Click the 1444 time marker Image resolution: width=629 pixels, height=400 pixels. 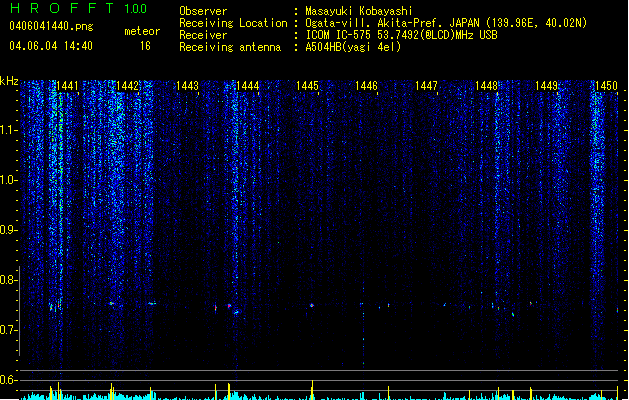coord(248,86)
